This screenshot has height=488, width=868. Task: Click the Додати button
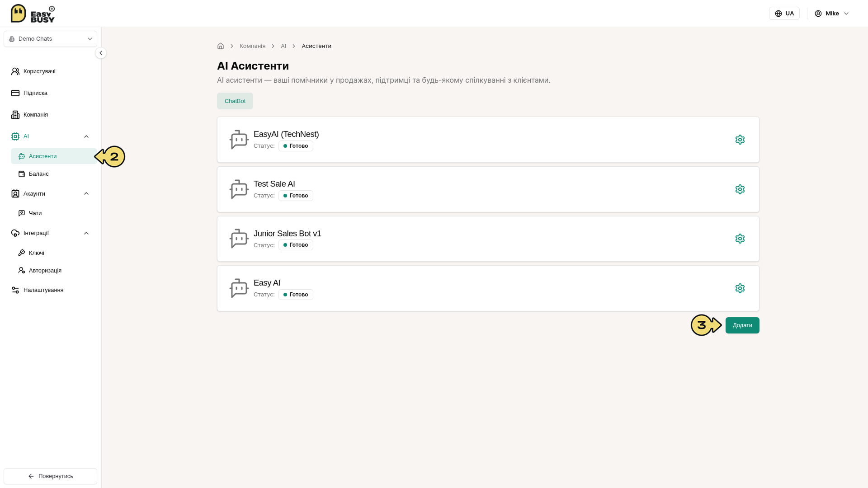(742, 325)
